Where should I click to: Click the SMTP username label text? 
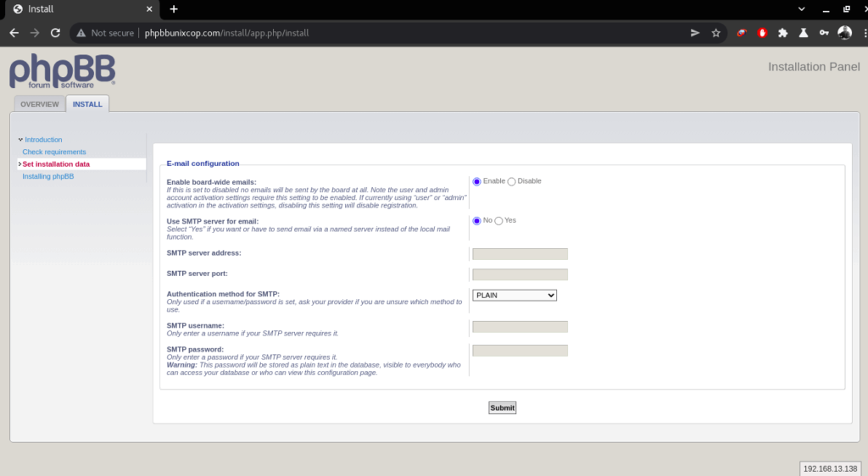pyautogui.click(x=196, y=325)
